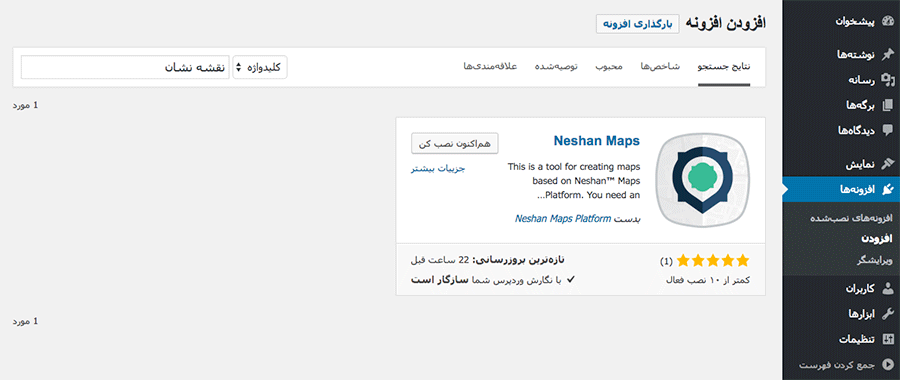This screenshot has width=900, height=380.
Task: Open the رسانه menu label
Action: [862, 80]
